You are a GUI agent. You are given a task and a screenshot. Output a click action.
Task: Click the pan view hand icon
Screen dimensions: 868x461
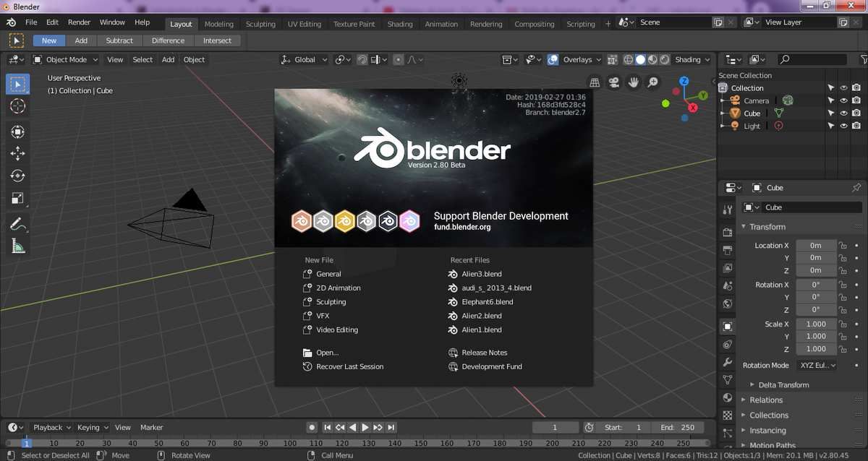click(633, 82)
